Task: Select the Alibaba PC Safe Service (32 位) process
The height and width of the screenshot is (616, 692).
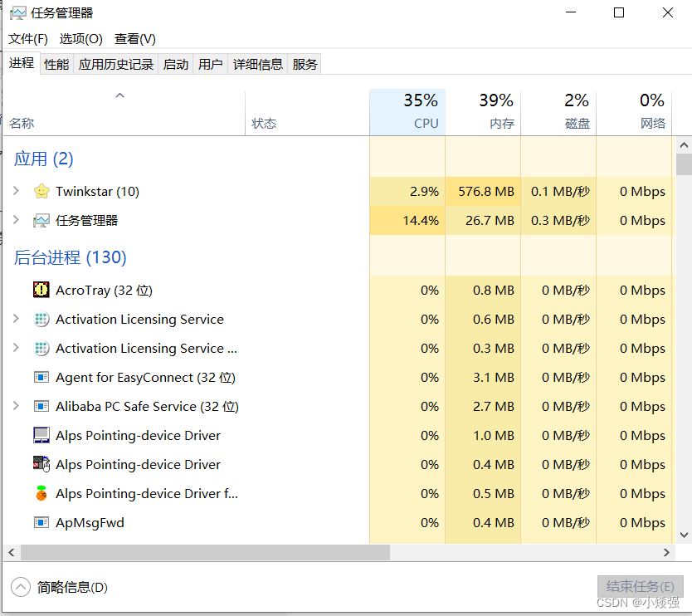Action: point(147,406)
